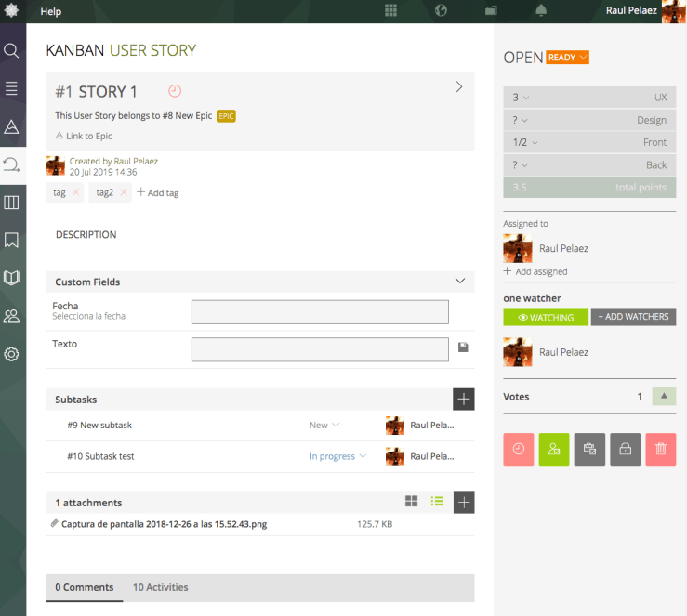Toggle the upvote arrow in Votes
This screenshot has width=687, height=616.
664,397
